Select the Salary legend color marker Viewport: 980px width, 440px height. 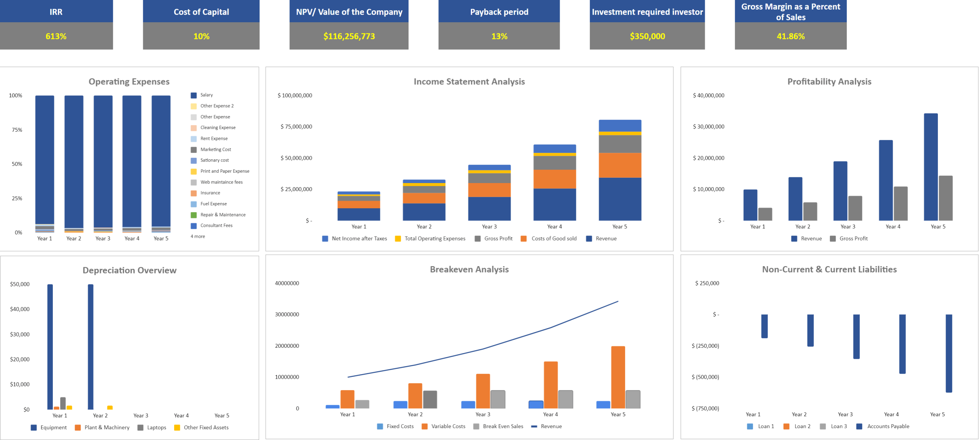pos(193,95)
